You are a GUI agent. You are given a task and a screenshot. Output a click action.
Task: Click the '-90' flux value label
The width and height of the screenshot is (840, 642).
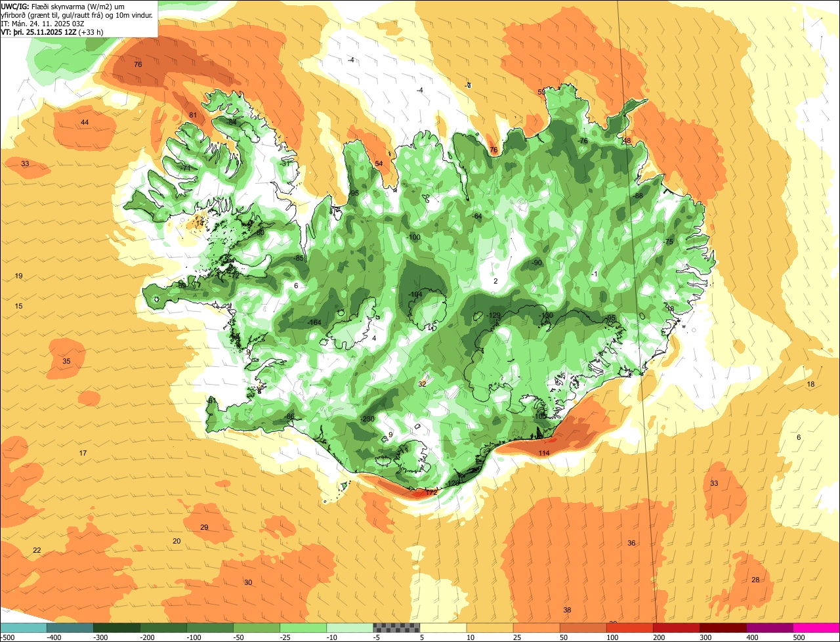[537, 263]
